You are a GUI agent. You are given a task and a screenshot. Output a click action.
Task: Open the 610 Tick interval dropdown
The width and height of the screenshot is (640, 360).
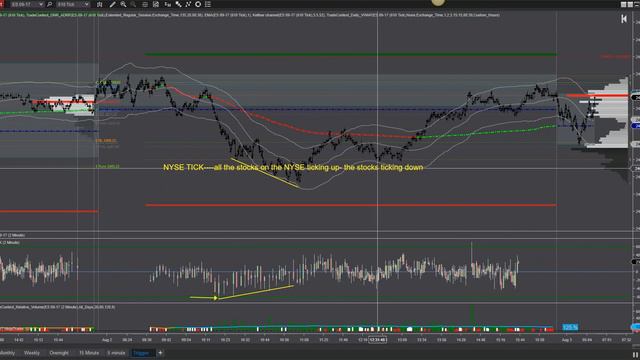pos(73,4)
